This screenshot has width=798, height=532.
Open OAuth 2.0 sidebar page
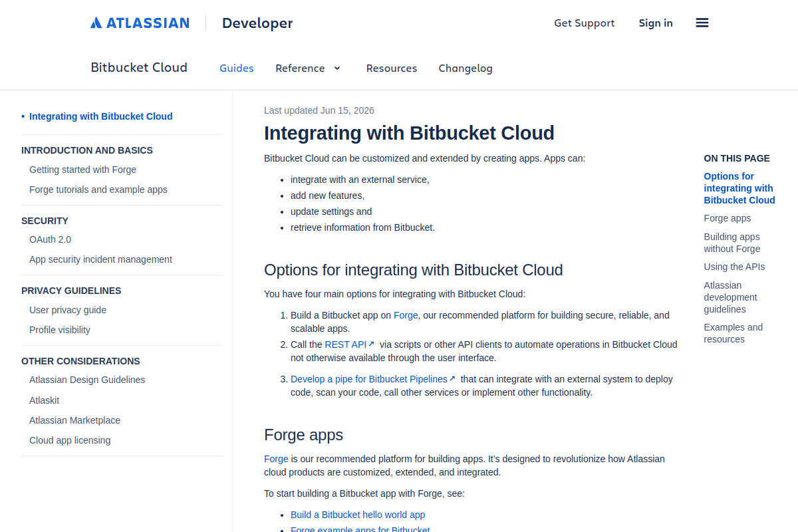click(x=50, y=239)
